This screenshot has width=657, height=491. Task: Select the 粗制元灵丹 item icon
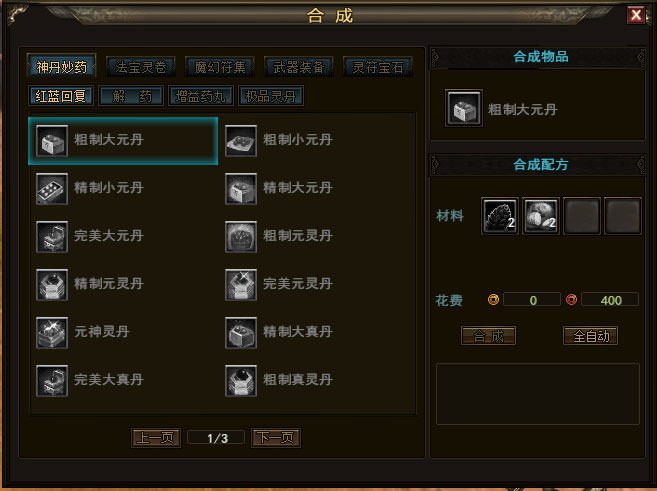(x=241, y=237)
